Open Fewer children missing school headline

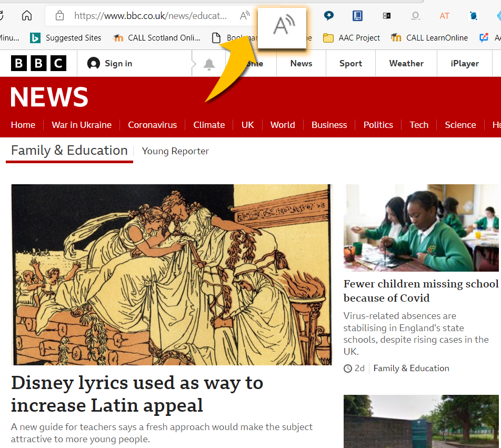(421, 291)
